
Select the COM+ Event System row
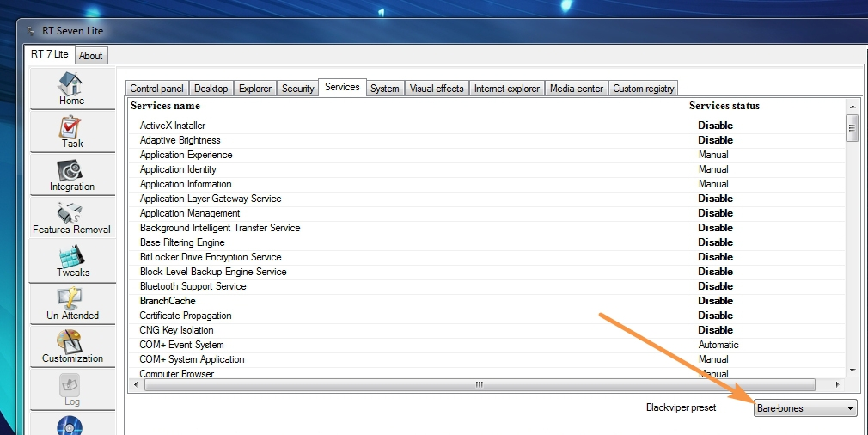(487, 345)
